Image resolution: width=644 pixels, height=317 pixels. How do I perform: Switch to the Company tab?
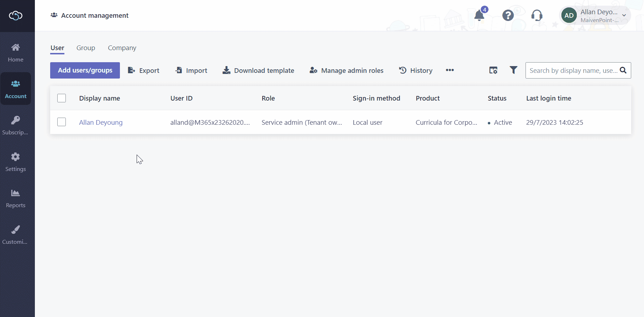122,48
